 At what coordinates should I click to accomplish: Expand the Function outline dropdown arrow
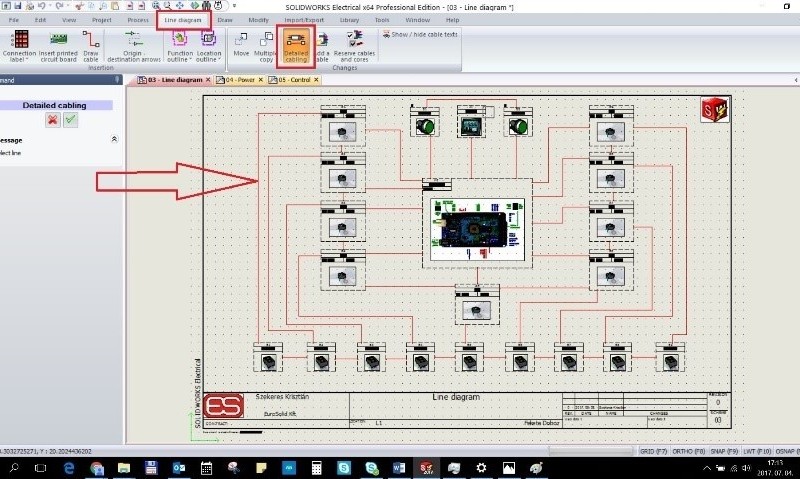[x=191, y=60]
